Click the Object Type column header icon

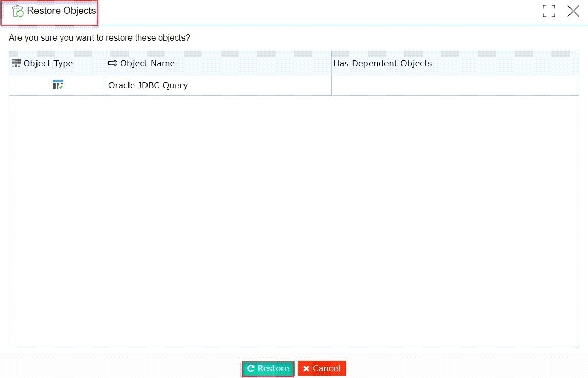[16, 63]
